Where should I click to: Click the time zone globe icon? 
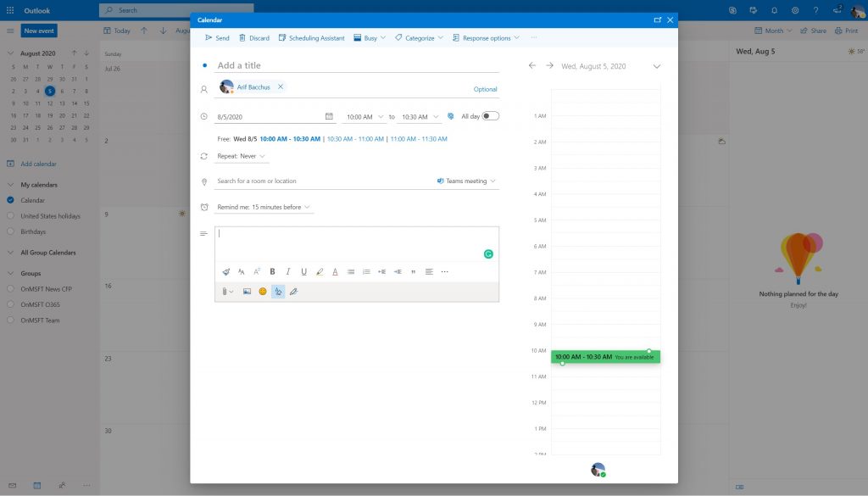(x=451, y=116)
